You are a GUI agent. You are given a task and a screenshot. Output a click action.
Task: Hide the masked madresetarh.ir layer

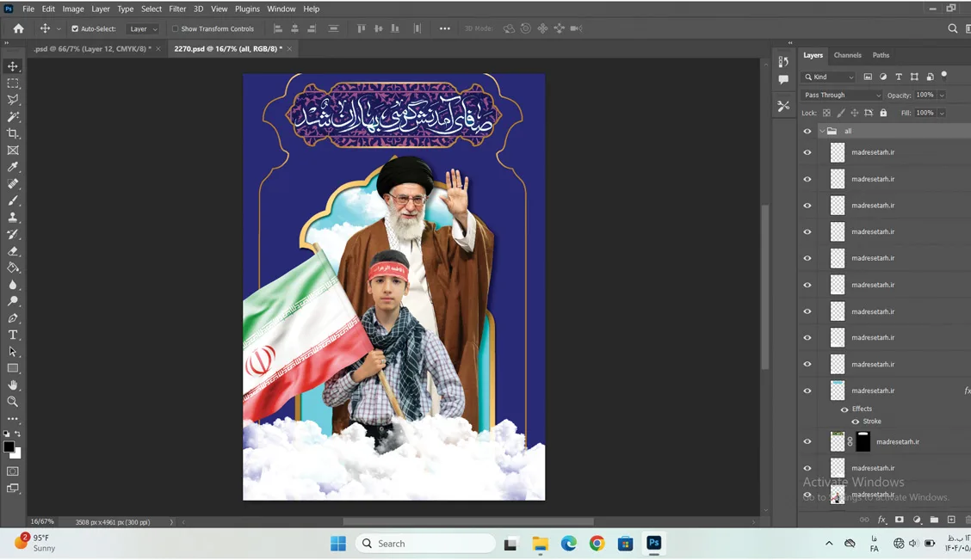807,442
